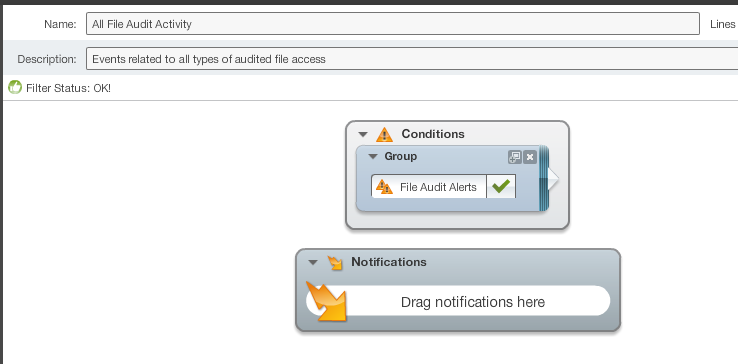Screen dimensions: 738x364
Task: Collapse the Group box using its triangle
Action: click(x=373, y=156)
